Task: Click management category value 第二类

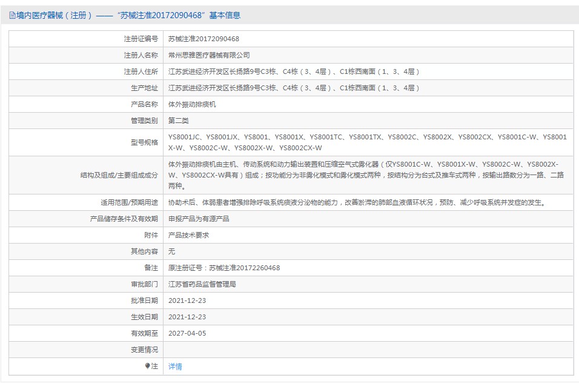Action: pyautogui.click(x=178, y=121)
